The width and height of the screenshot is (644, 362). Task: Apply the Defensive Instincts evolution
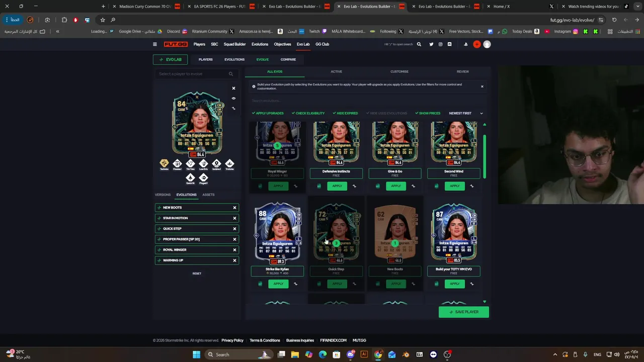coord(337,186)
